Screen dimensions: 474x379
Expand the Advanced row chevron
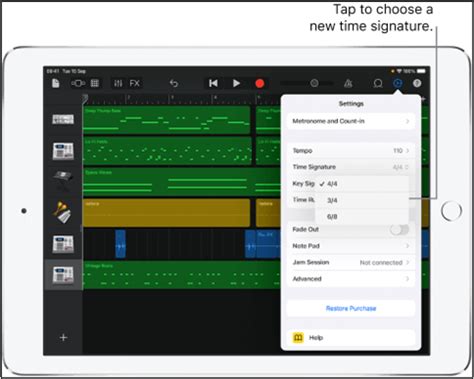[x=408, y=279]
